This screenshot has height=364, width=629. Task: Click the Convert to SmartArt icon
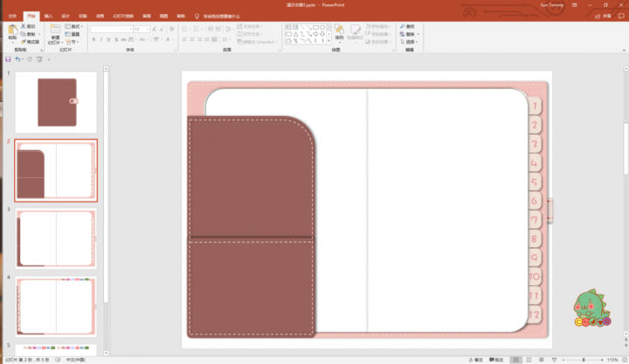pos(239,42)
